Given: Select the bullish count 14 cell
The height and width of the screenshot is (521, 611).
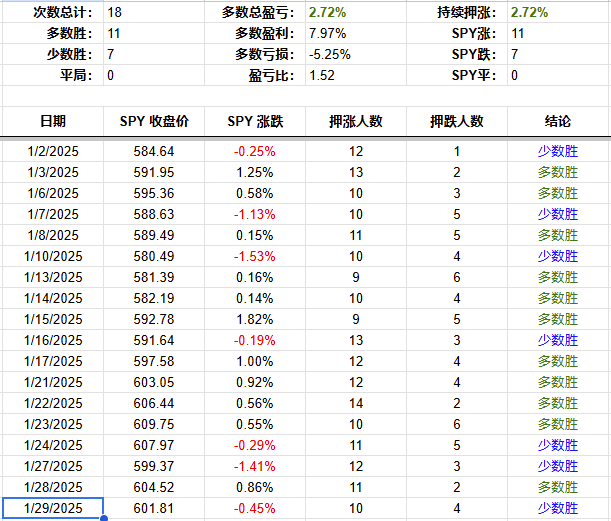Looking at the screenshot, I should (x=356, y=404).
